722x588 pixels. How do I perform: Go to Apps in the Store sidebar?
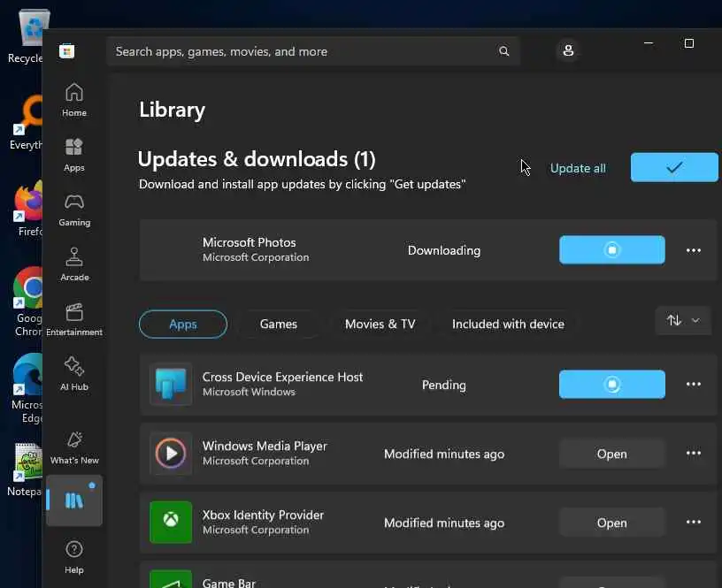click(74, 155)
